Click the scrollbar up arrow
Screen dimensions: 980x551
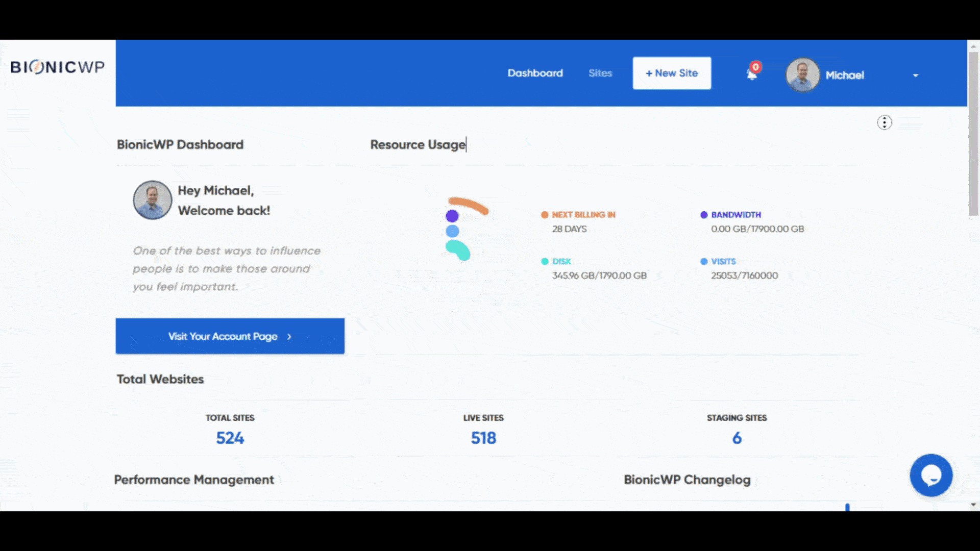[x=974, y=46]
